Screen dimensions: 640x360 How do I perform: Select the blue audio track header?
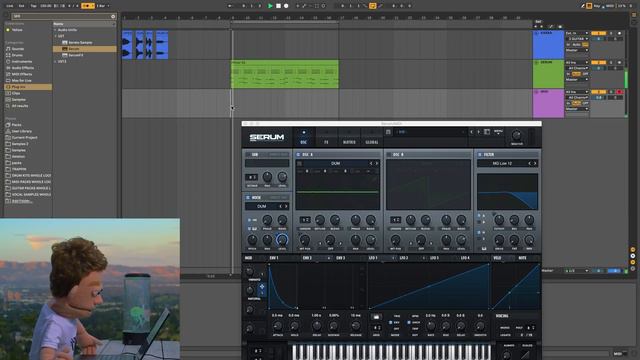click(548, 45)
